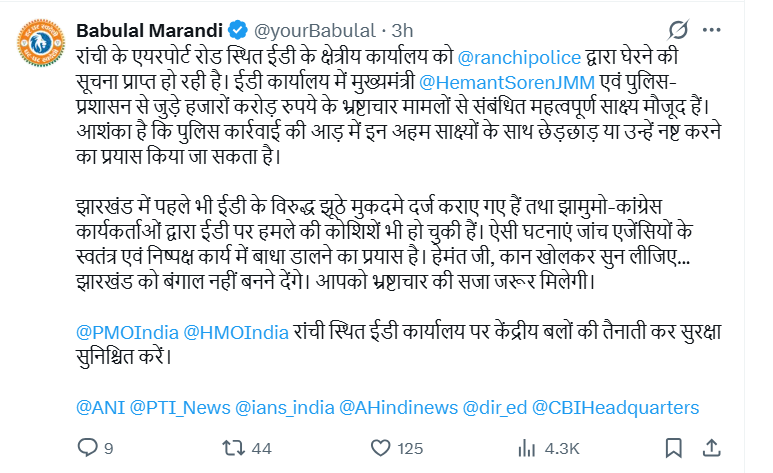Open the @CBIHeadquarters mention

617,407
